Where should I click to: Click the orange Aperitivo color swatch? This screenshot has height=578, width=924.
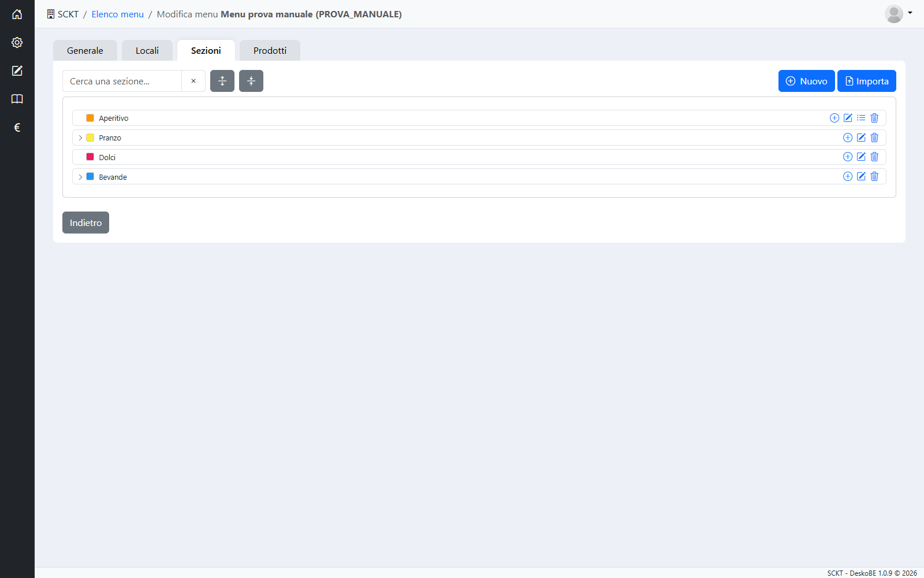90,118
